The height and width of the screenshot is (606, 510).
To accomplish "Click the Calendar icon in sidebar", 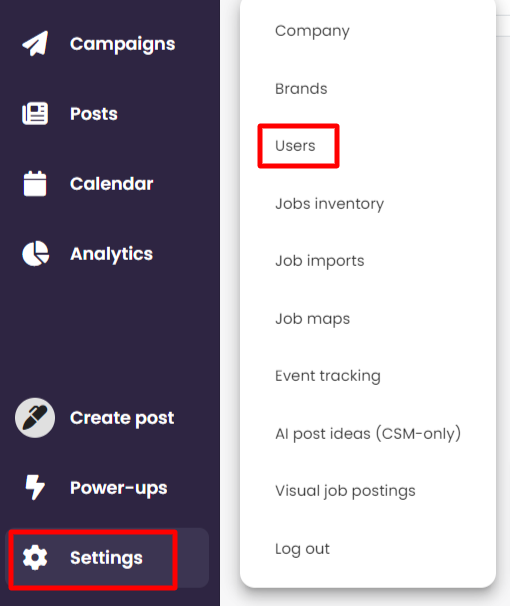I will [35, 184].
